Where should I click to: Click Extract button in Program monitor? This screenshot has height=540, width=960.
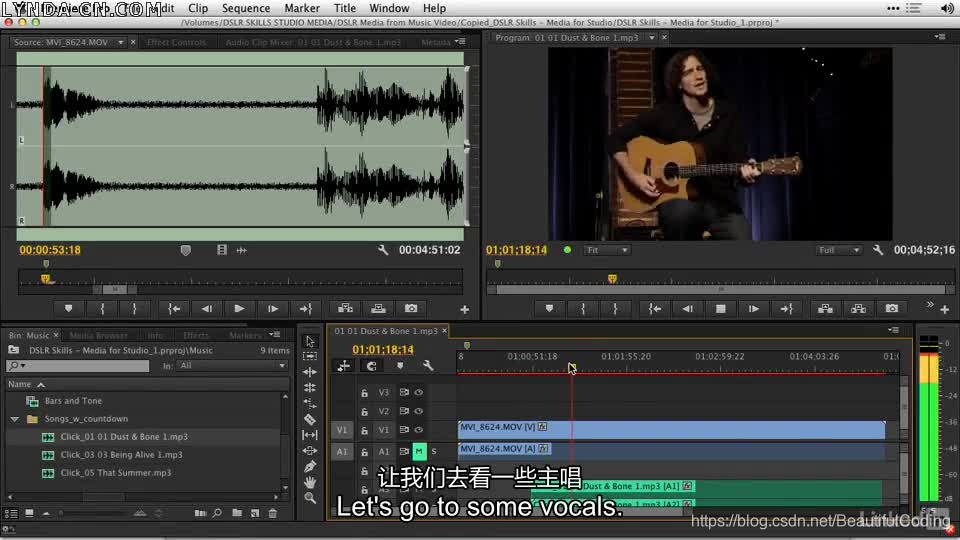coord(858,309)
